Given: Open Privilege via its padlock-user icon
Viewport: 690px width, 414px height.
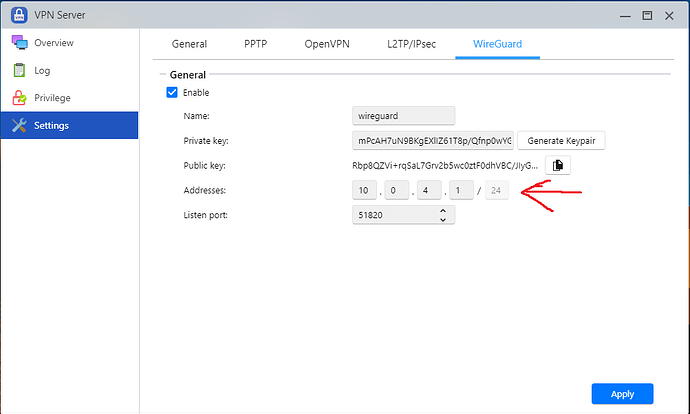Looking at the screenshot, I should pyautogui.click(x=18, y=98).
